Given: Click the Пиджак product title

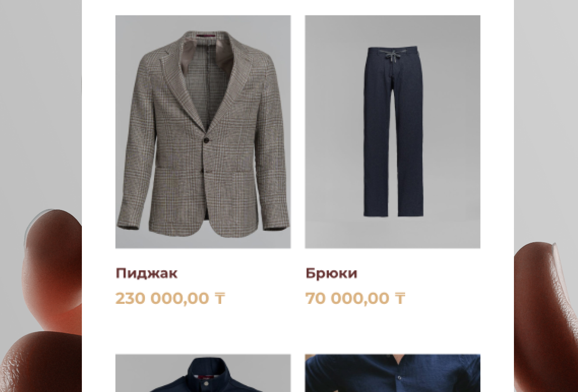Looking at the screenshot, I should click(x=146, y=274).
